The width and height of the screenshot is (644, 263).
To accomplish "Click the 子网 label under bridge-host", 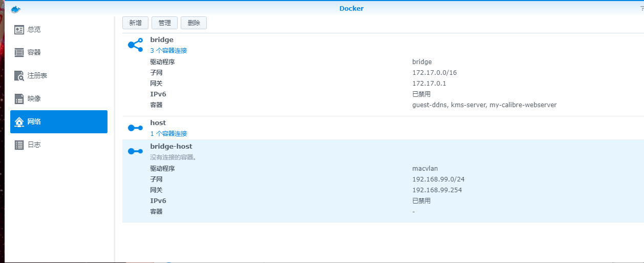I will point(156,179).
